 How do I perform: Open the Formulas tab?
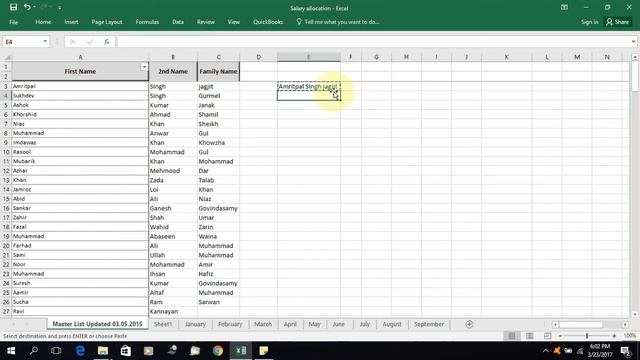pyautogui.click(x=147, y=22)
